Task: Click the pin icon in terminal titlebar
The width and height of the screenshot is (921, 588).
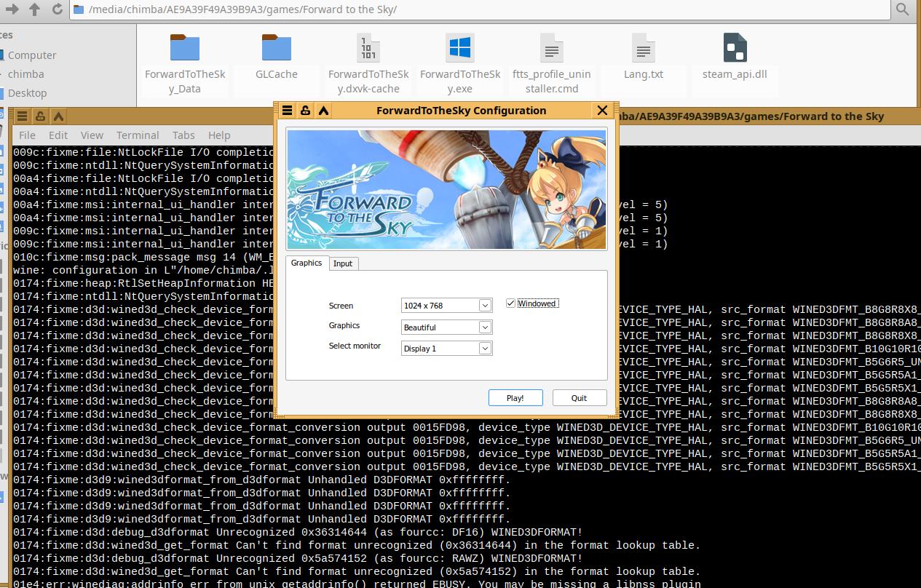Action: tap(40, 116)
